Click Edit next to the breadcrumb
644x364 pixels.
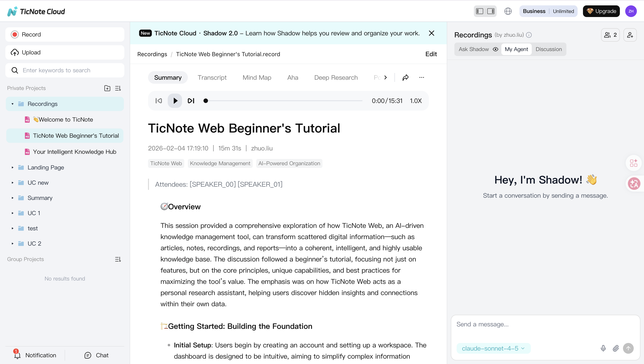click(x=431, y=54)
